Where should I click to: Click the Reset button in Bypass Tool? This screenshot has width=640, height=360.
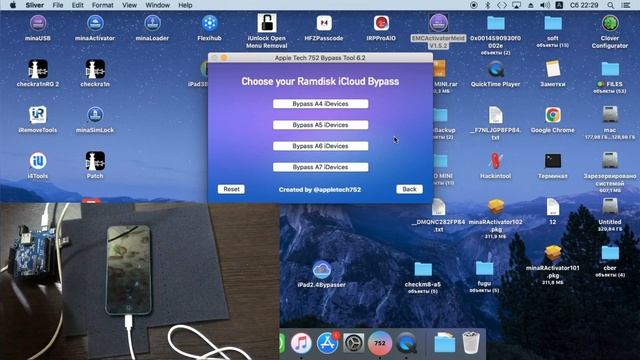(231, 189)
